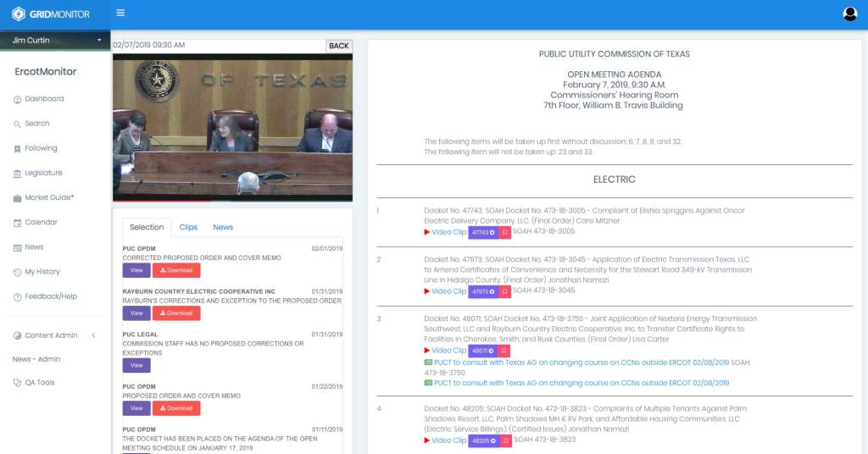Bookmark docket 47743 with red icon
Image resolution: width=868 pixels, height=454 pixels.
[x=505, y=233]
